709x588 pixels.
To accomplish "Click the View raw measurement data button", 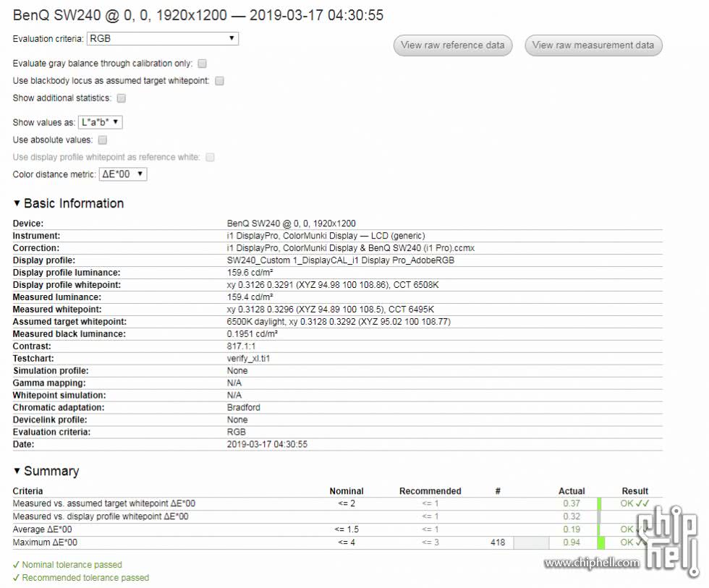I will 593,45.
